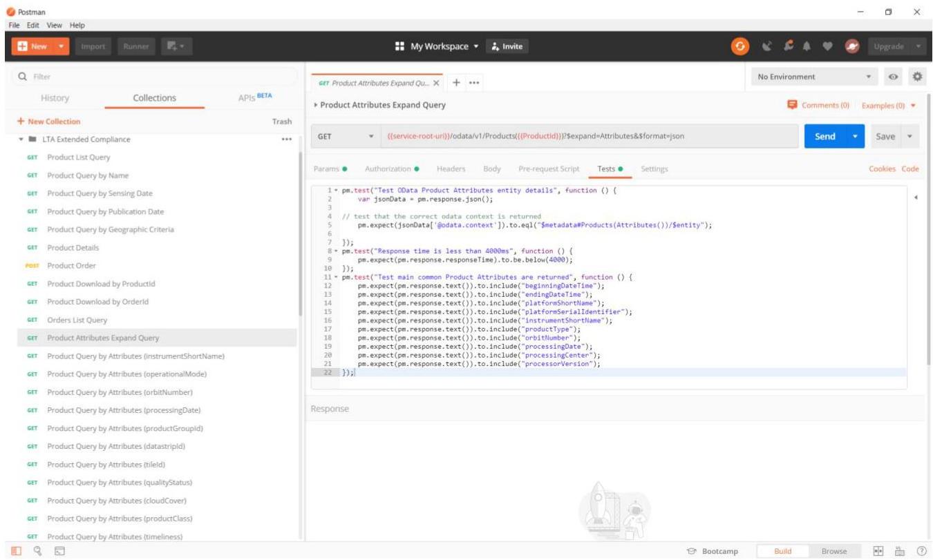Image resolution: width=933 pixels, height=560 pixels.
Task: Open the help question mark icon
Action: tap(921, 551)
